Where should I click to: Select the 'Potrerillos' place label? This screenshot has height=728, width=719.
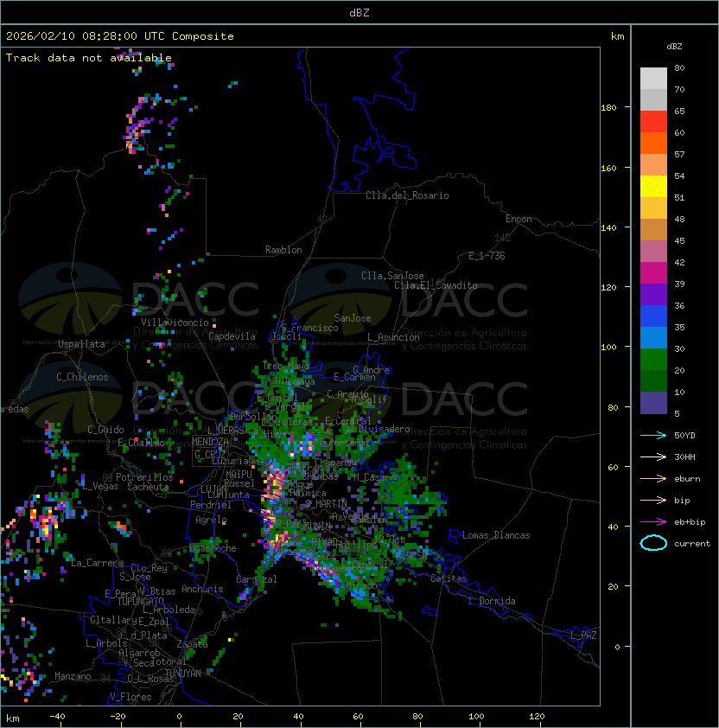(144, 477)
